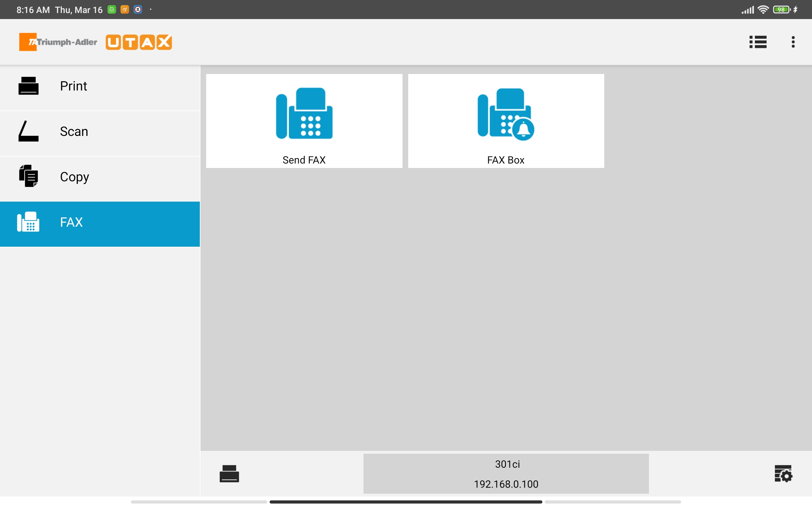Image resolution: width=812 pixels, height=508 pixels.
Task: Tap the Send FAX label
Action: tap(304, 160)
